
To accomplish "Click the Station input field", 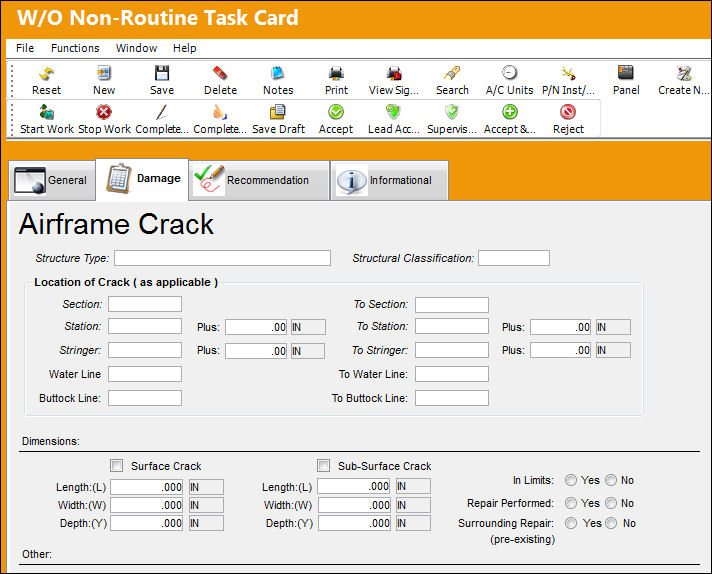I will point(145,326).
